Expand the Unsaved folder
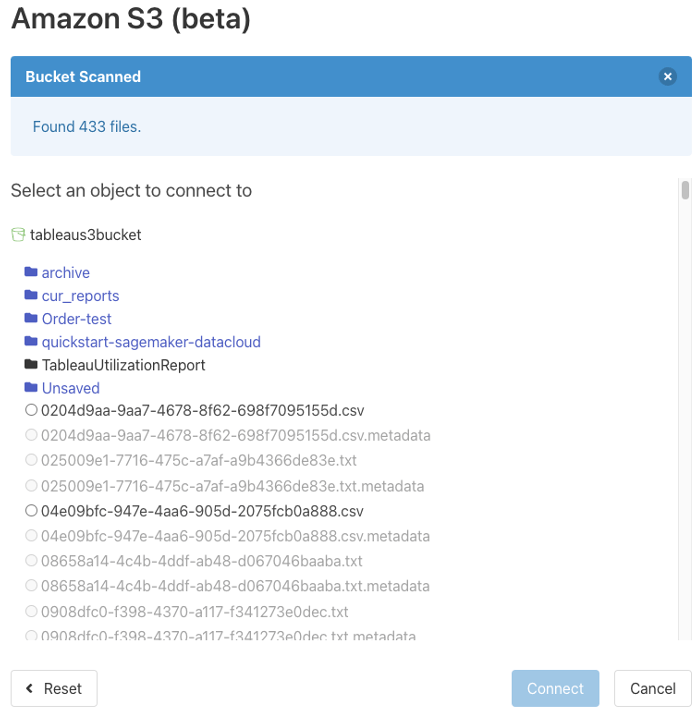 coord(70,388)
